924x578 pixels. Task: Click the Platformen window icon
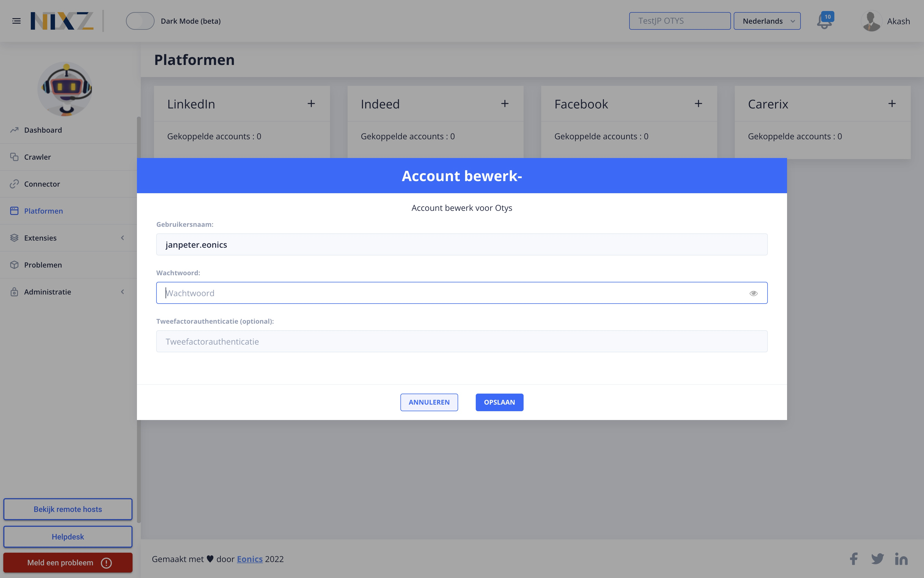tap(14, 211)
